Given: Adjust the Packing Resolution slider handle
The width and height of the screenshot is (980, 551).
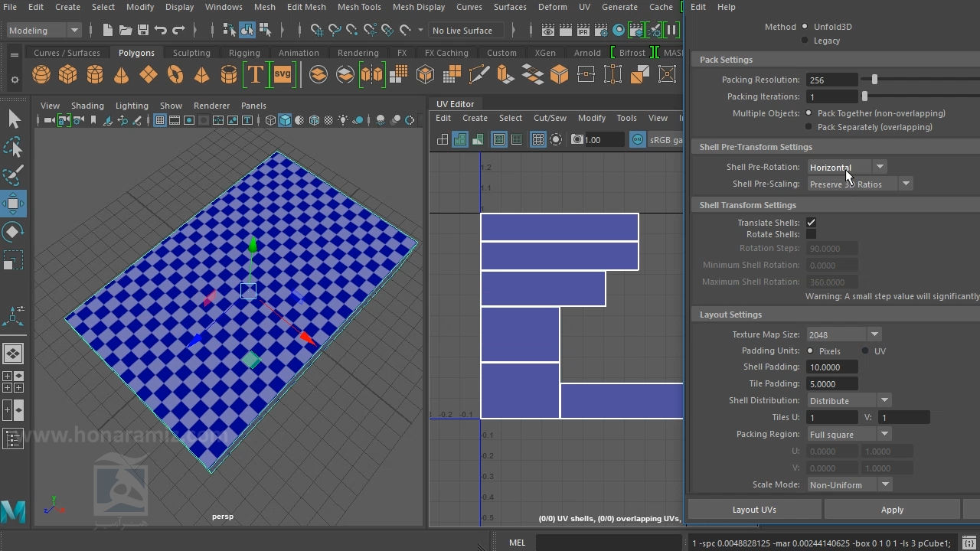Looking at the screenshot, I should click(874, 80).
